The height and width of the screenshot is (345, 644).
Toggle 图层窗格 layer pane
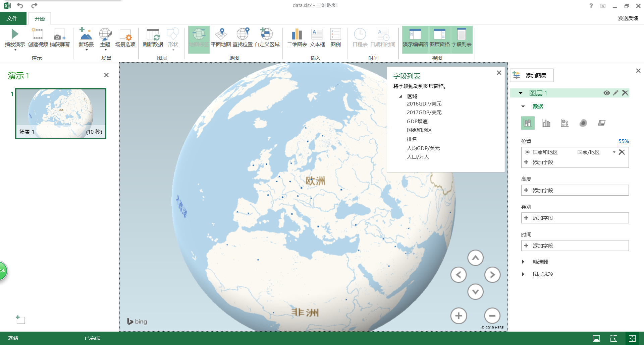(x=439, y=40)
